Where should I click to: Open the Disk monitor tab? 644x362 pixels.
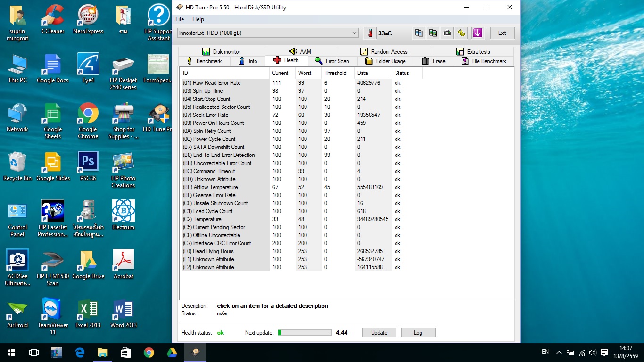[x=222, y=52]
